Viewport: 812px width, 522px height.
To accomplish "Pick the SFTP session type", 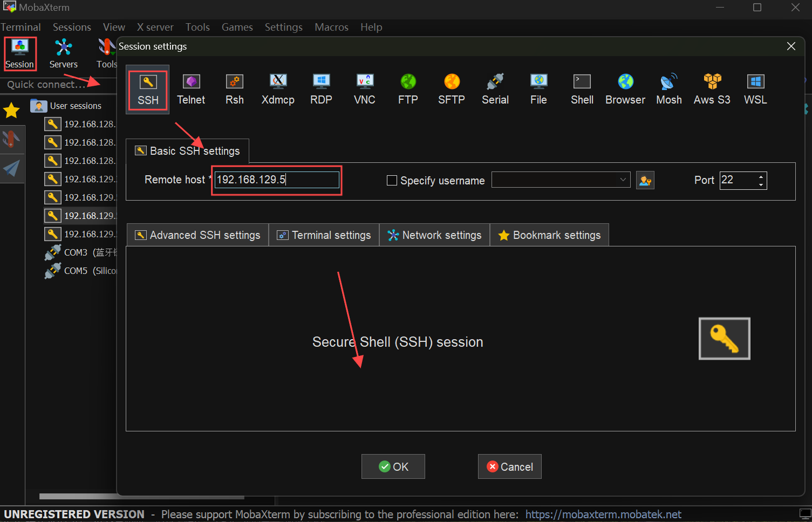I will (x=452, y=90).
